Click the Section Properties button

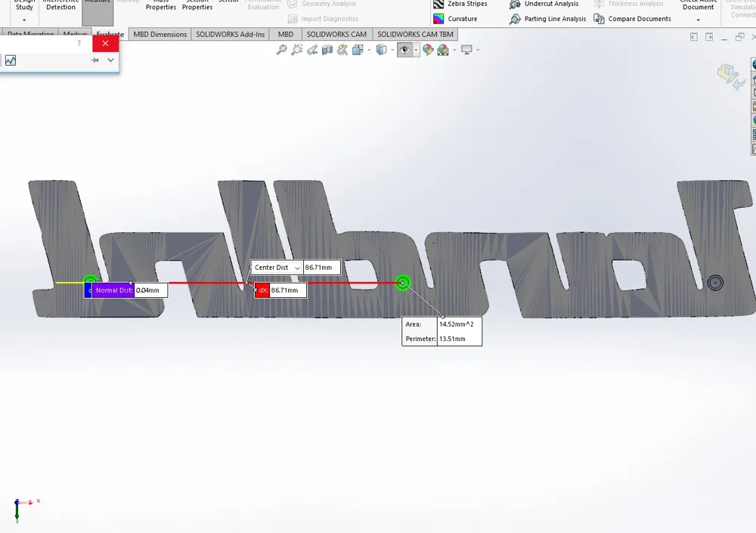click(197, 5)
